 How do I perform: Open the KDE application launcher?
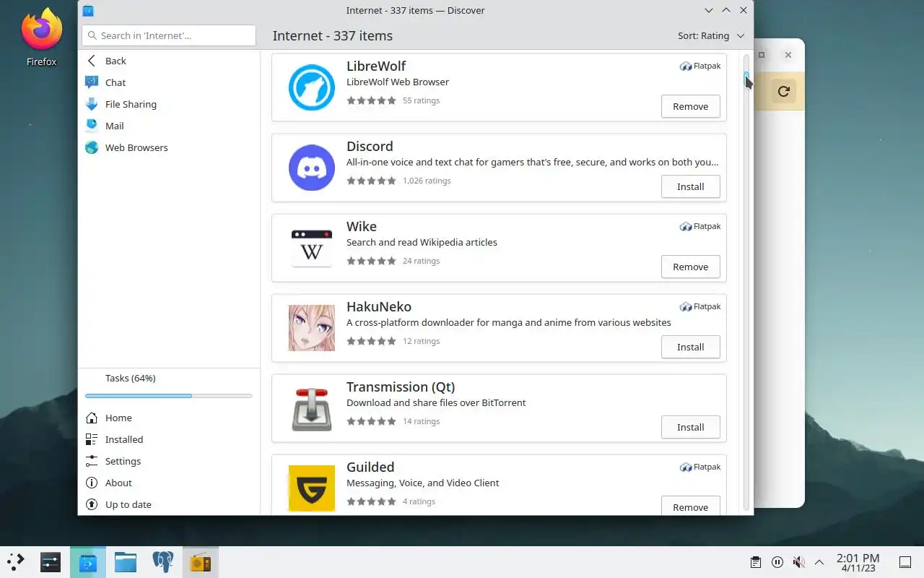tap(16, 561)
